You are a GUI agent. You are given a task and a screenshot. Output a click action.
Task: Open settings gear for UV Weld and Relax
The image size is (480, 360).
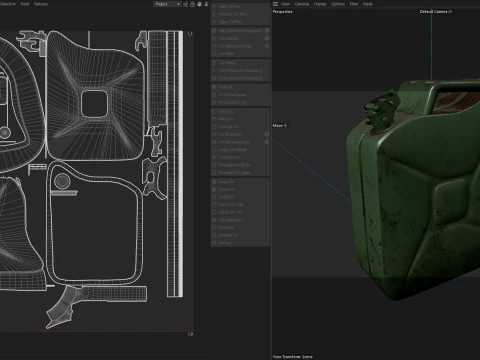click(267, 46)
